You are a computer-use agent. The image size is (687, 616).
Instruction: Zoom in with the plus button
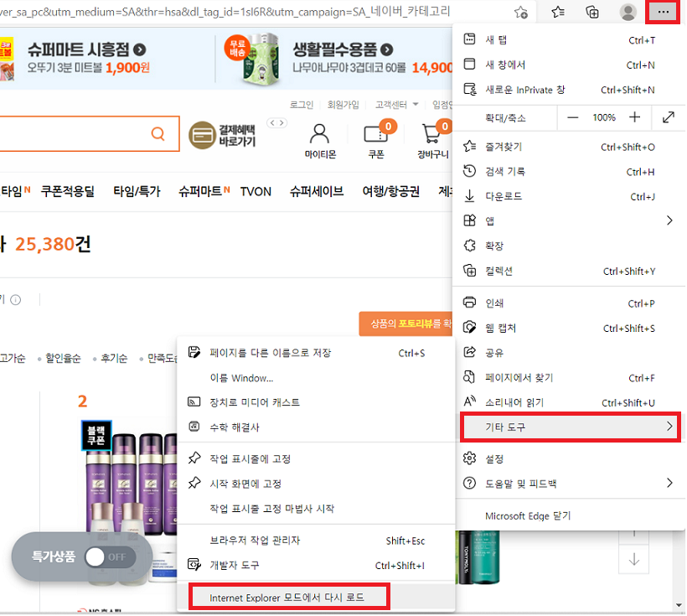(634, 117)
